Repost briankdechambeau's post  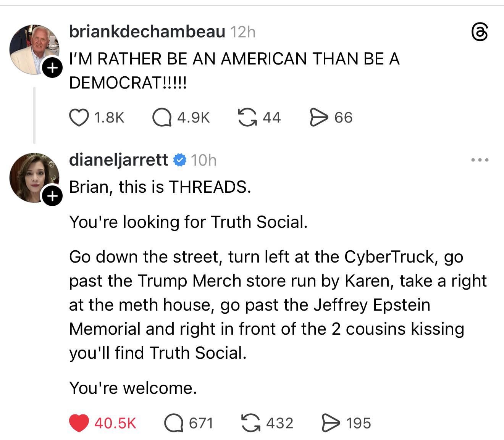click(x=247, y=117)
